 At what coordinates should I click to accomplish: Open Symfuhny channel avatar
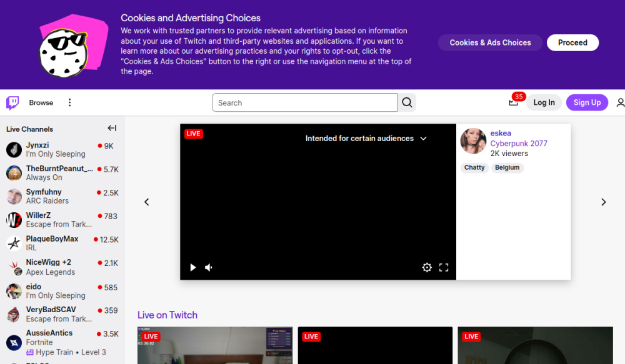pyautogui.click(x=14, y=197)
